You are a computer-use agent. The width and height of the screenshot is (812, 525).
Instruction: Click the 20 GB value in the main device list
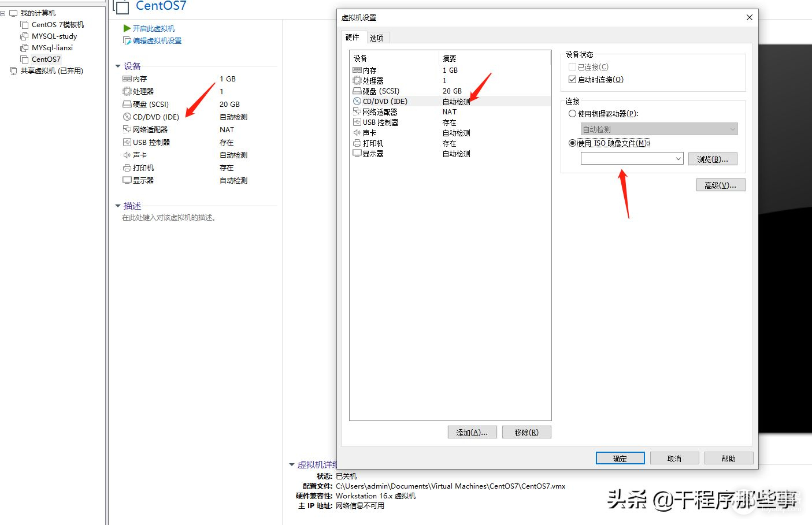[229, 104]
